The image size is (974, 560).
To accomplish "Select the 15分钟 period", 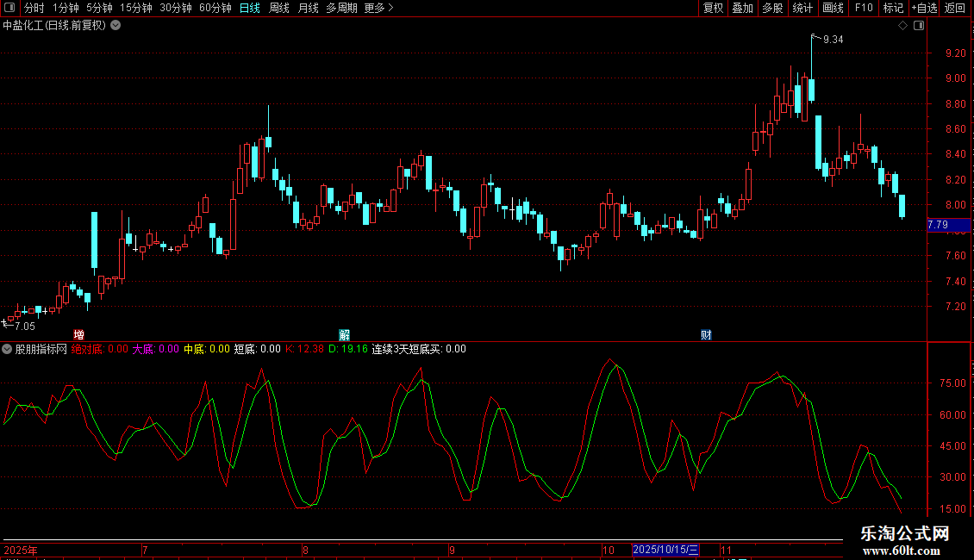I will pos(135,8).
